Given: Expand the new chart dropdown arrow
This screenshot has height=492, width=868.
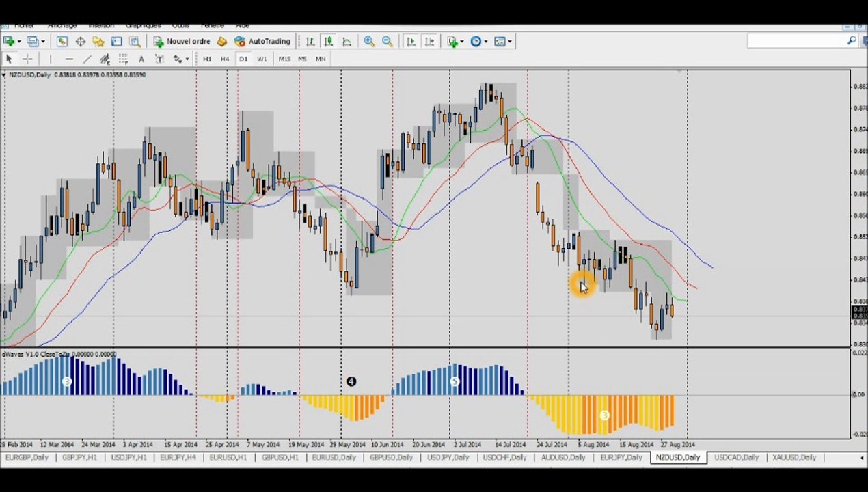Looking at the screenshot, I should click(x=19, y=42).
